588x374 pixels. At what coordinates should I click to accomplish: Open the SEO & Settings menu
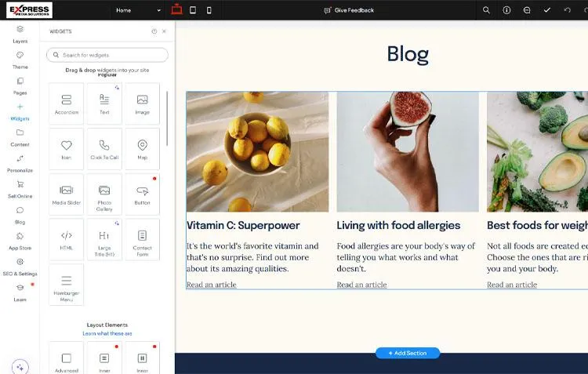pos(20,267)
